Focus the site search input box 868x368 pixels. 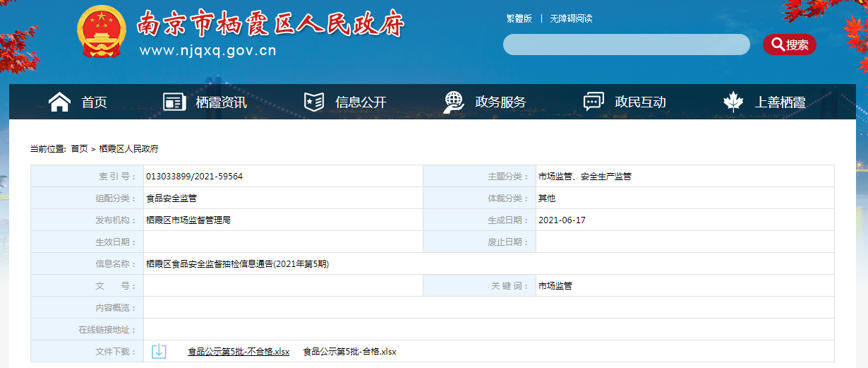pyautogui.click(x=627, y=44)
